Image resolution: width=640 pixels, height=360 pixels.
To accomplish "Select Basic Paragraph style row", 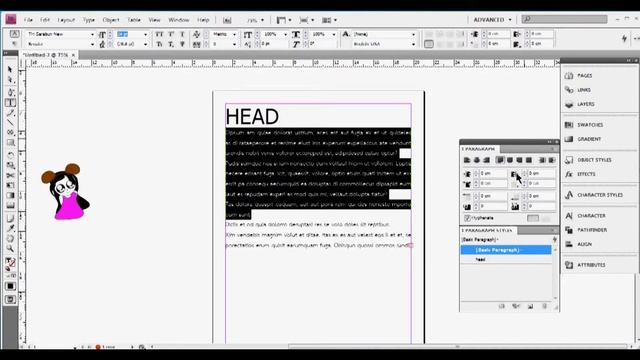I will coord(506,250).
